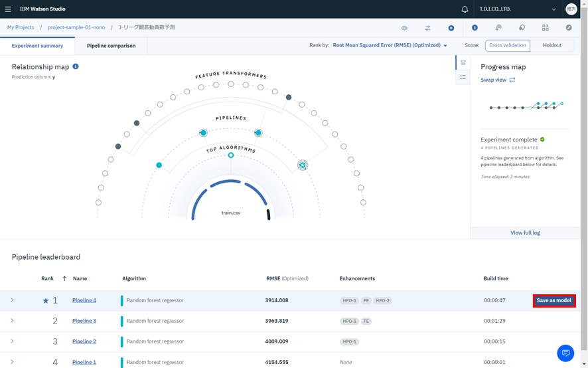Open the chat support bubble

click(565, 353)
